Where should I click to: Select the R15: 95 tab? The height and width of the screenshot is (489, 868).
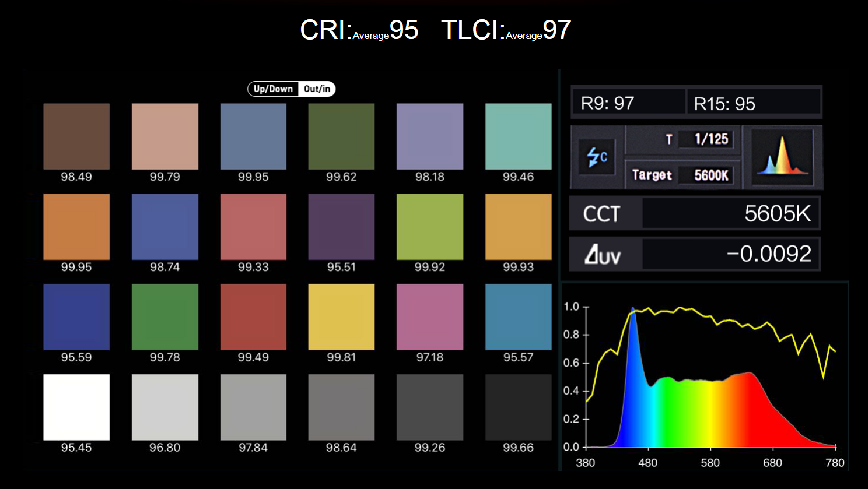[x=754, y=103]
